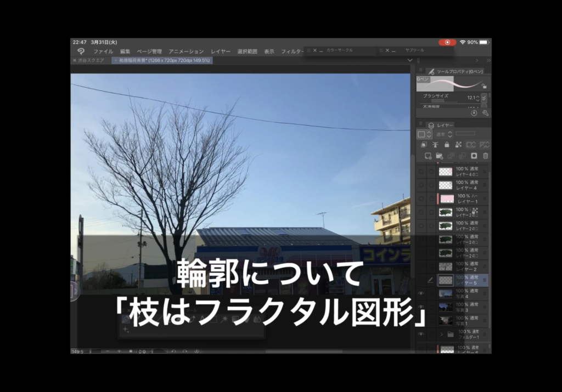Show the レイヤー 1 layer visibility box
The image size is (562, 392).
[421, 198]
